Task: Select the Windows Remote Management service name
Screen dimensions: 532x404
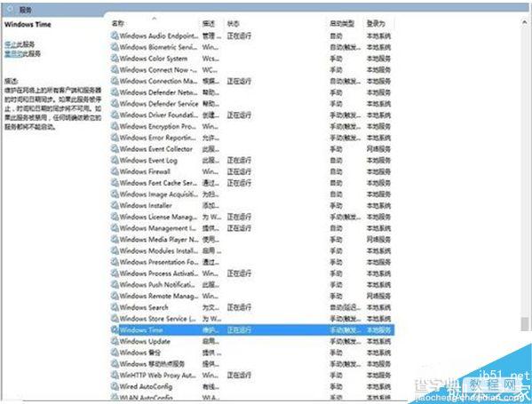Action: click(159, 296)
